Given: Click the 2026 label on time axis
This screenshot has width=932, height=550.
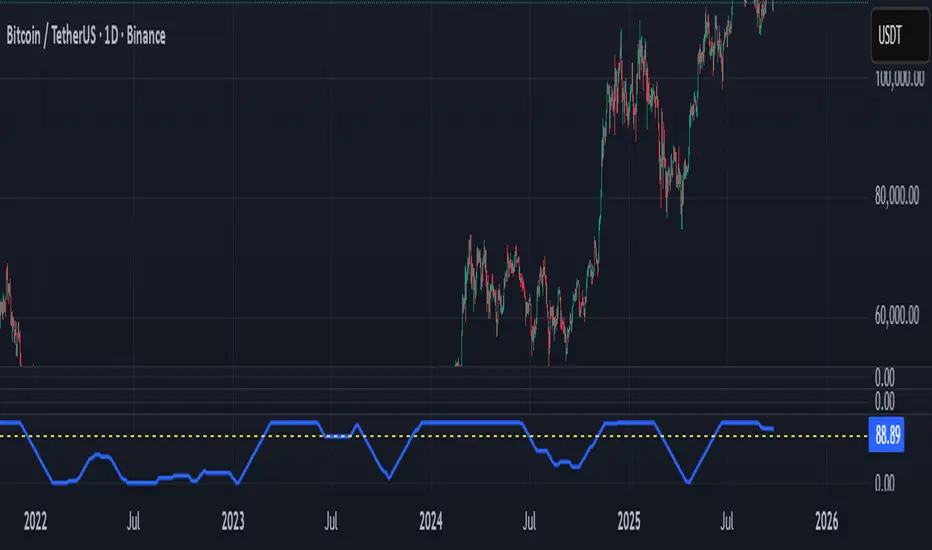Looking at the screenshot, I should click(x=826, y=521).
